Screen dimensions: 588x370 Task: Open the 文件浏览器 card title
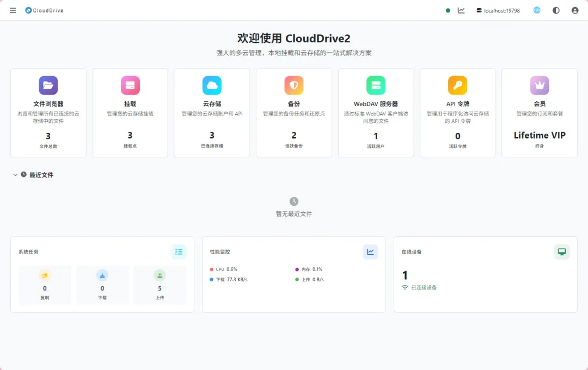pyautogui.click(x=48, y=104)
